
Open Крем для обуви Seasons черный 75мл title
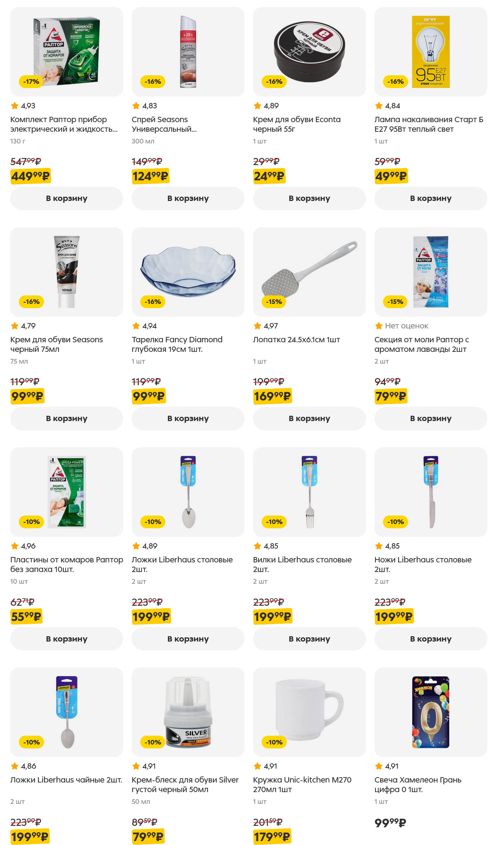56,344
